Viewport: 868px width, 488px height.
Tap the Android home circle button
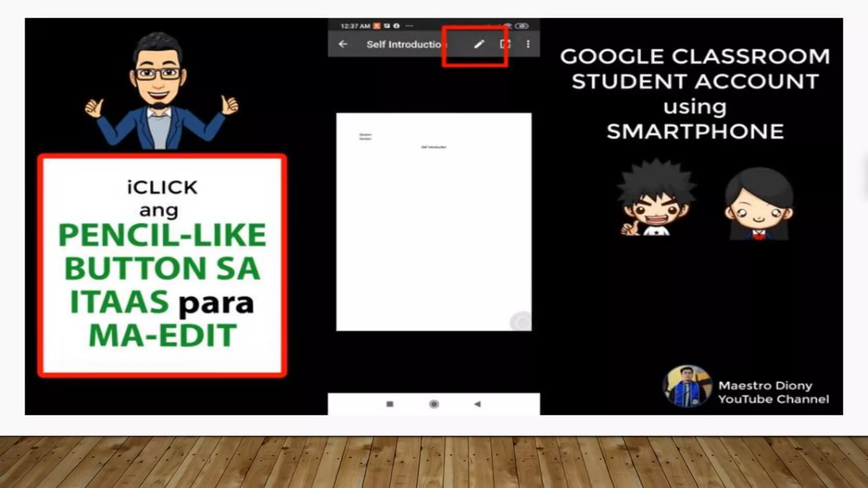434,404
